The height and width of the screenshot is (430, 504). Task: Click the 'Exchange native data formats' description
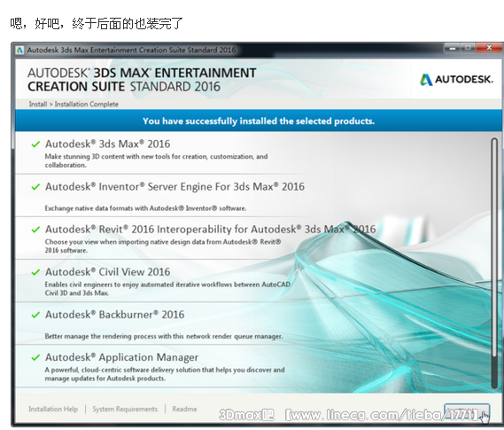click(x=145, y=208)
